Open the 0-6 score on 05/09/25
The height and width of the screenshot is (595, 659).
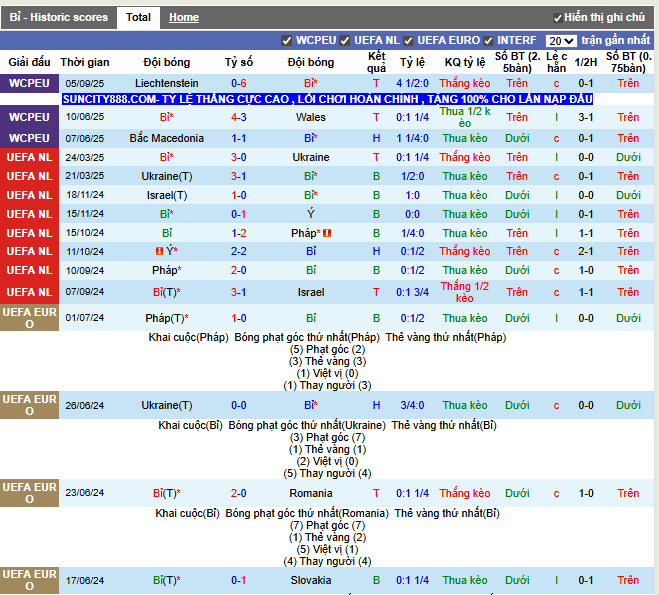239,83
